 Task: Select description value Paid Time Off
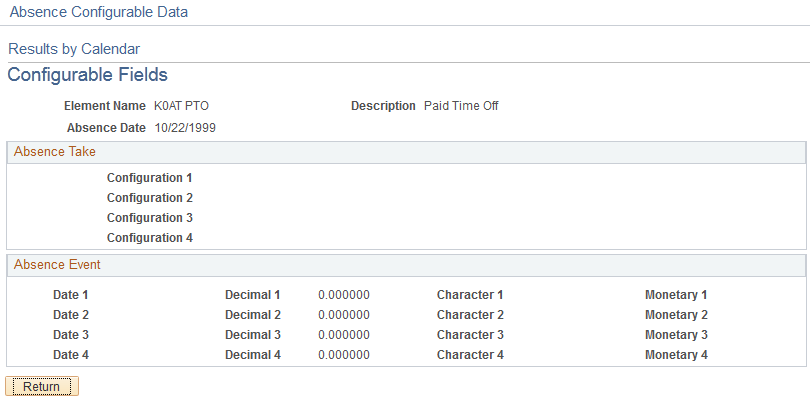point(461,106)
